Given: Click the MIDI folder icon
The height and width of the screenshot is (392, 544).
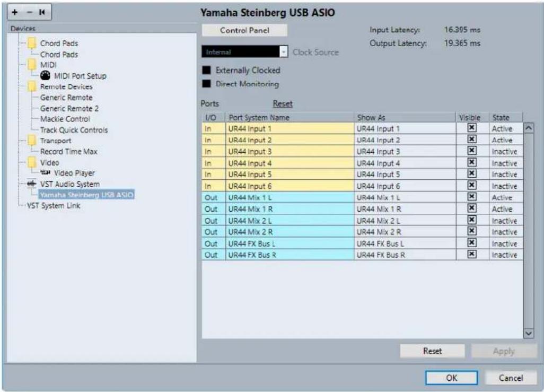Looking at the screenshot, I should pos(32,65).
